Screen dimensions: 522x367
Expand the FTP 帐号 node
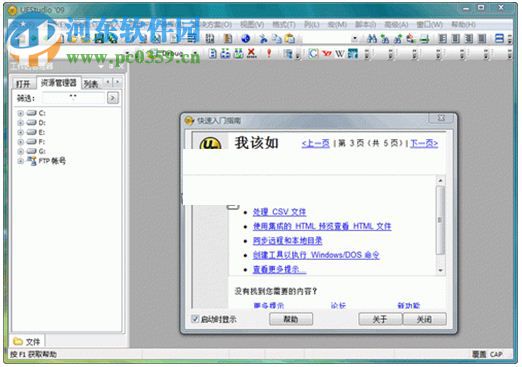coord(20,161)
